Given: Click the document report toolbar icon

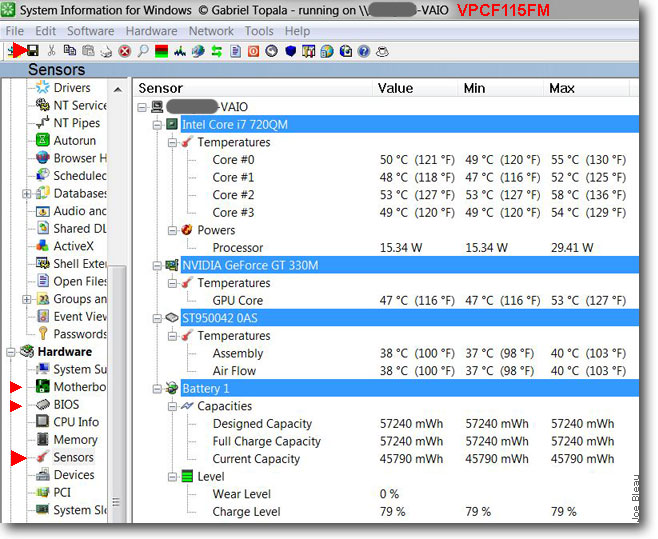Looking at the screenshot, I should [x=235, y=52].
